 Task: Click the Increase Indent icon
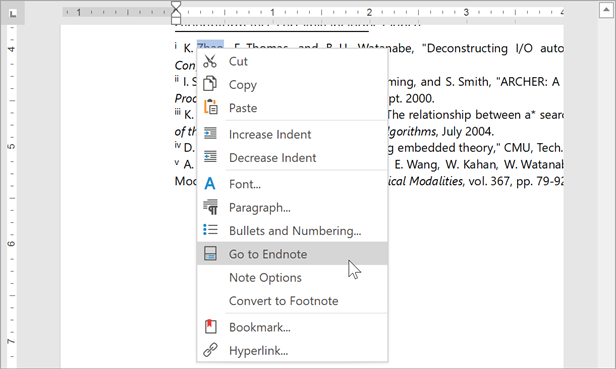coord(210,134)
